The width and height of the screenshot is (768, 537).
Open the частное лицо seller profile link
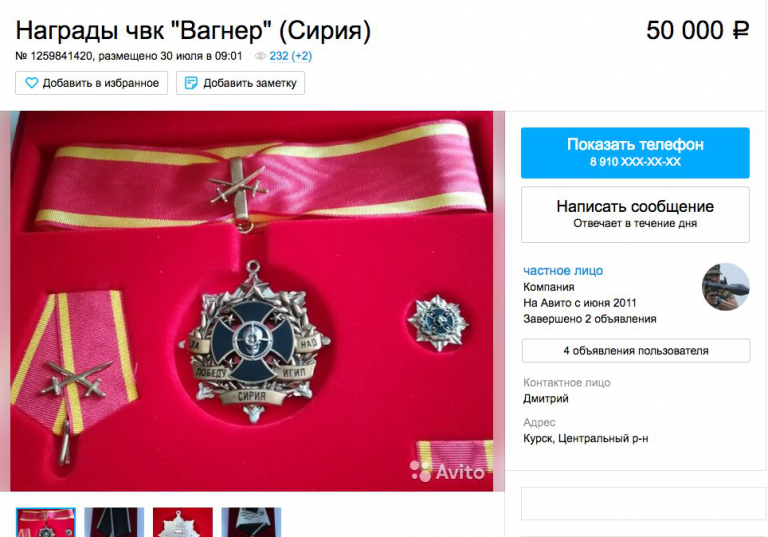click(563, 270)
